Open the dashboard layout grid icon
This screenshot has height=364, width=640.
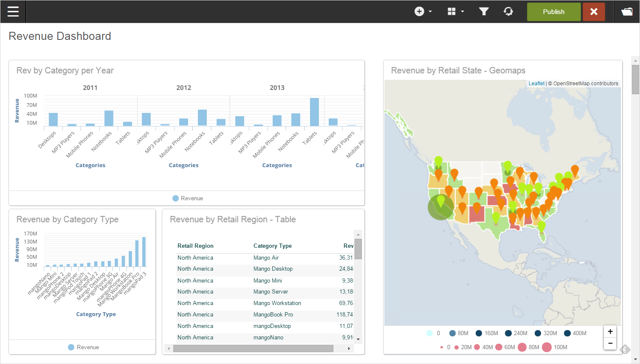pyautogui.click(x=451, y=11)
